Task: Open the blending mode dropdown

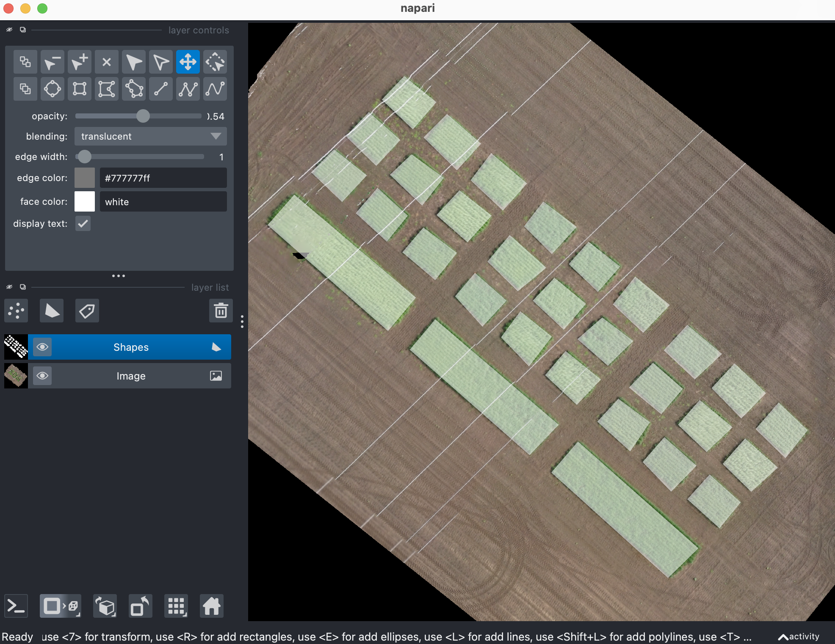Action: pyautogui.click(x=151, y=136)
